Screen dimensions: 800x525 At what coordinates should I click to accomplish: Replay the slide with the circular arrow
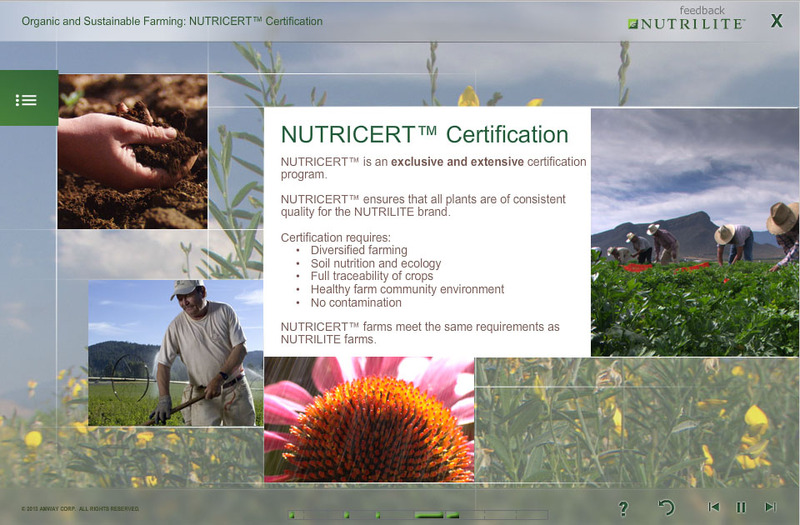pos(667,508)
